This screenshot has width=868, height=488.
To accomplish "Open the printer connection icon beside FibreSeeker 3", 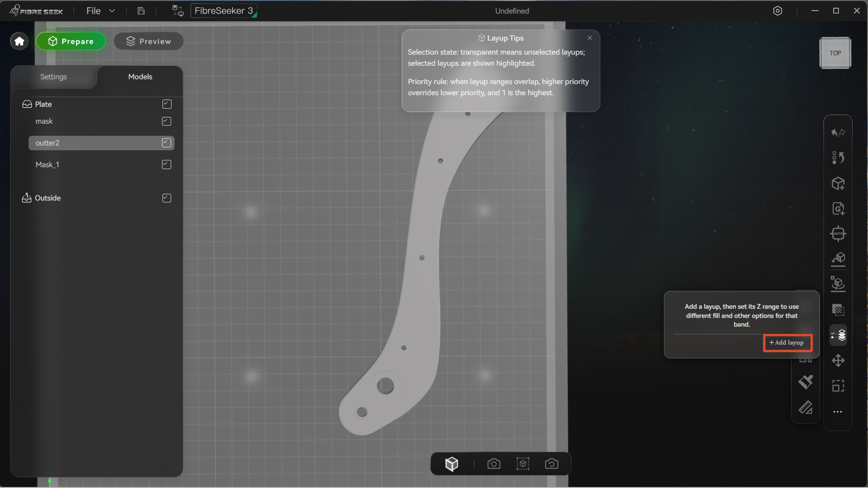I will tap(178, 11).
